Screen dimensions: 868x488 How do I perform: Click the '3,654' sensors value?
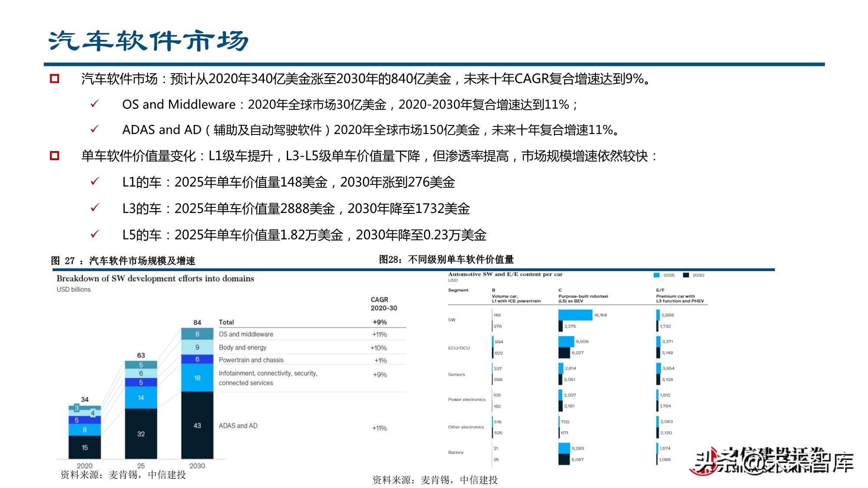click(x=668, y=368)
